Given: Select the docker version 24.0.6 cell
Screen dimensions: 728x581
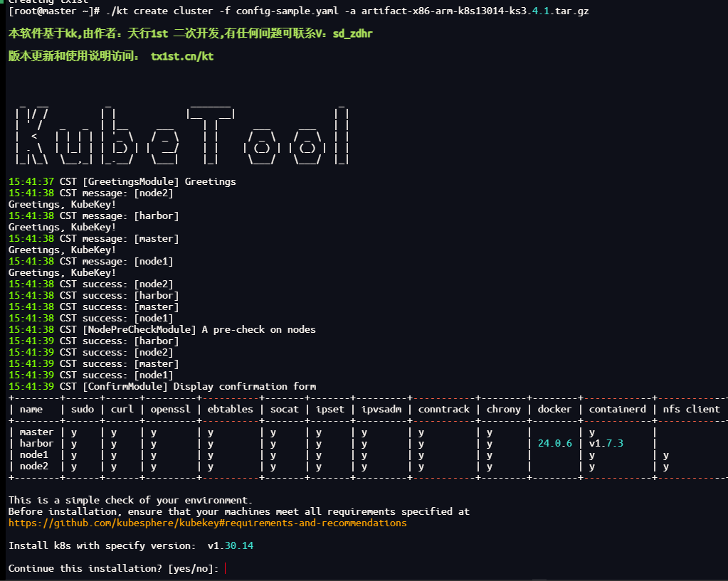Looking at the screenshot, I should [x=555, y=443].
